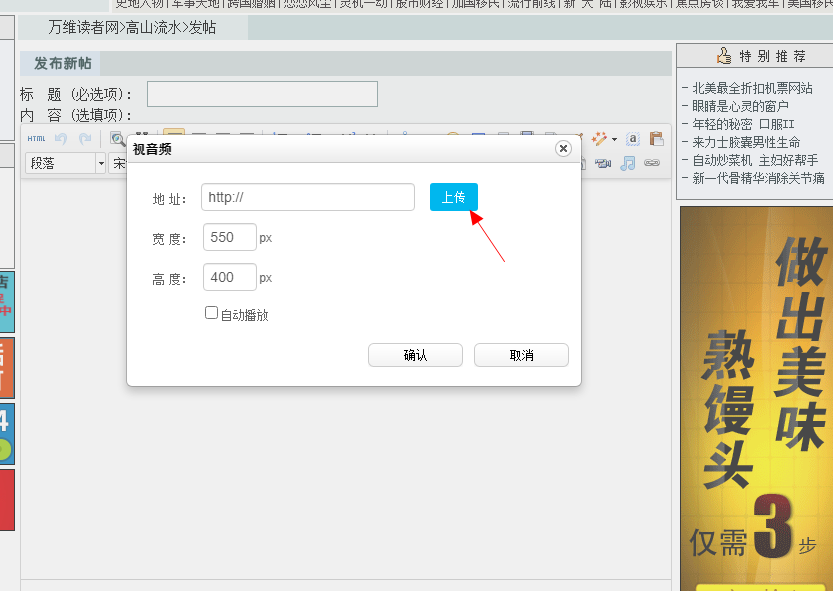Image resolution: width=833 pixels, height=591 pixels.
Task: Click the video camera insert icon
Action: pos(603,163)
